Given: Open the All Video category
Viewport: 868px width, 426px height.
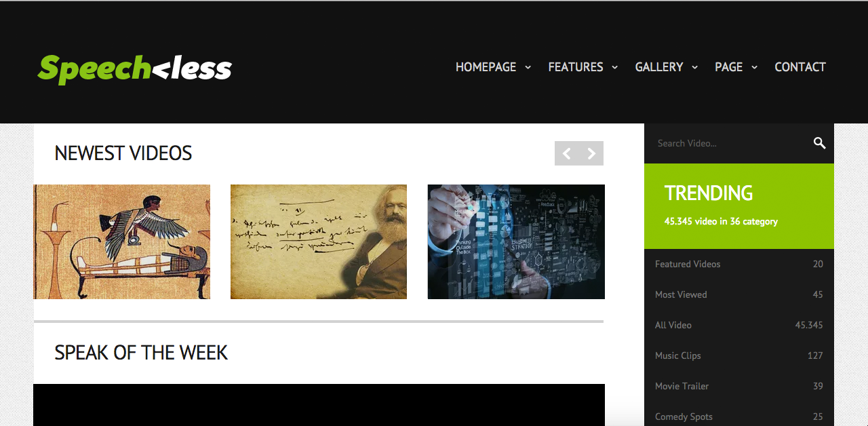Looking at the screenshot, I should 739,325.
